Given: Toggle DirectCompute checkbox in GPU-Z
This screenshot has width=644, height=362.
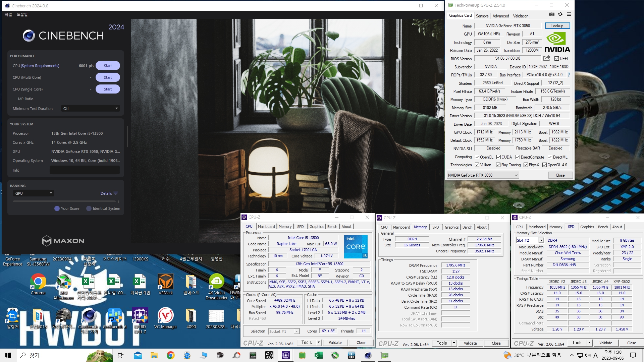Looking at the screenshot, I should (x=518, y=157).
